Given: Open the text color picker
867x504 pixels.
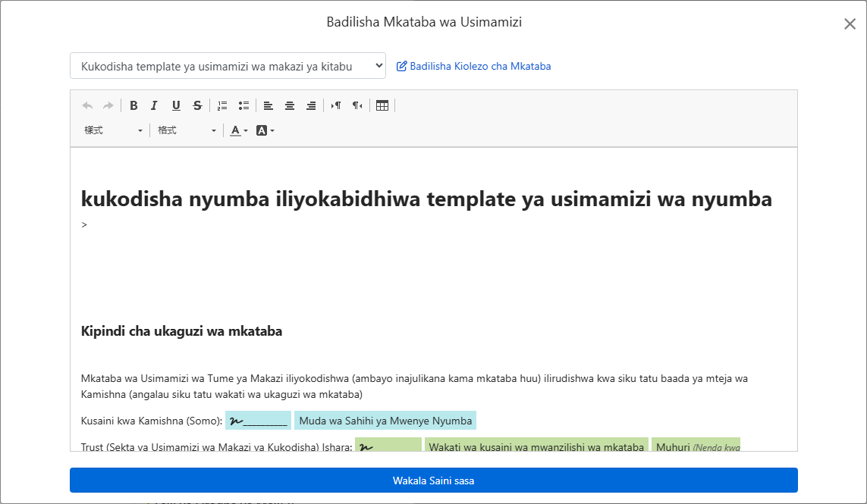Looking at the screenshot, I should click(239, 130).
